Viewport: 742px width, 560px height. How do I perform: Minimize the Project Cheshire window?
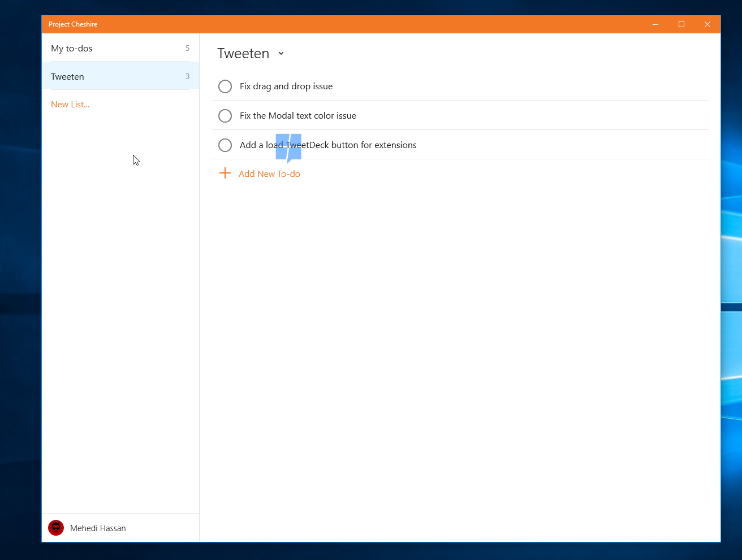click(x=655, y=24)
